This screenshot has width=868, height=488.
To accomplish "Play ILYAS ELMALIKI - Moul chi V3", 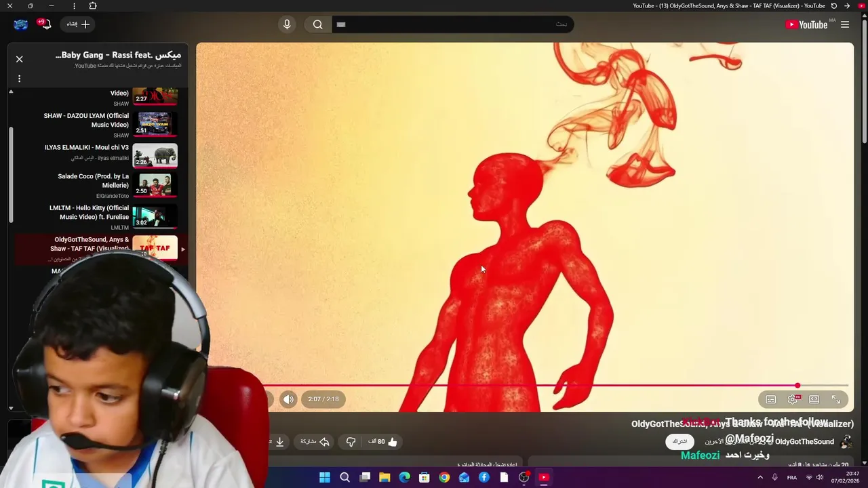I will click(x=87, y=147).
